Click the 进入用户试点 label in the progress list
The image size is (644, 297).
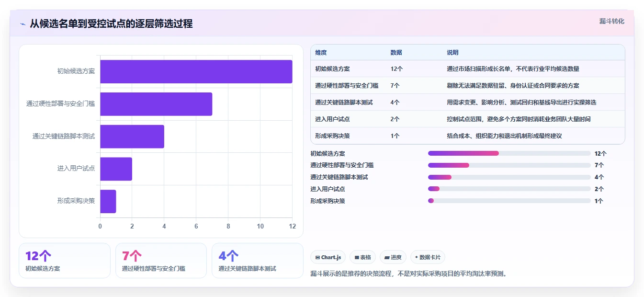pyautogui.click(x=328, y=189)
